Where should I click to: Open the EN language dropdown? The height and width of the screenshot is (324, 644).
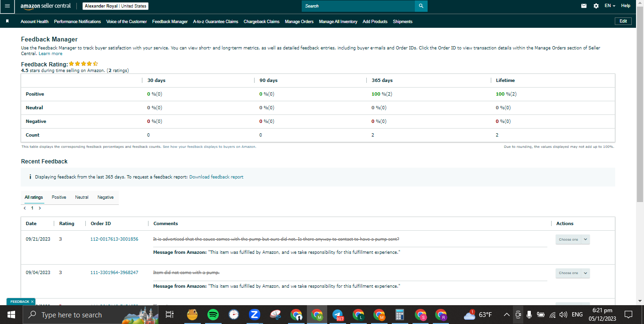pyautogui.click(x=610, y=6)
